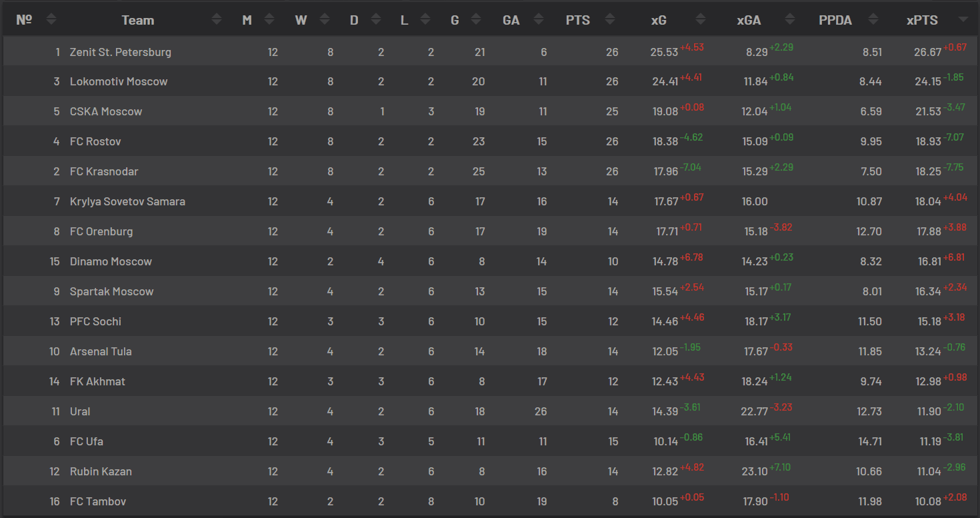The height and width of the screenshot is (518, 980).
Task: Sort goals via G column arrows
Action: (476, 20)
